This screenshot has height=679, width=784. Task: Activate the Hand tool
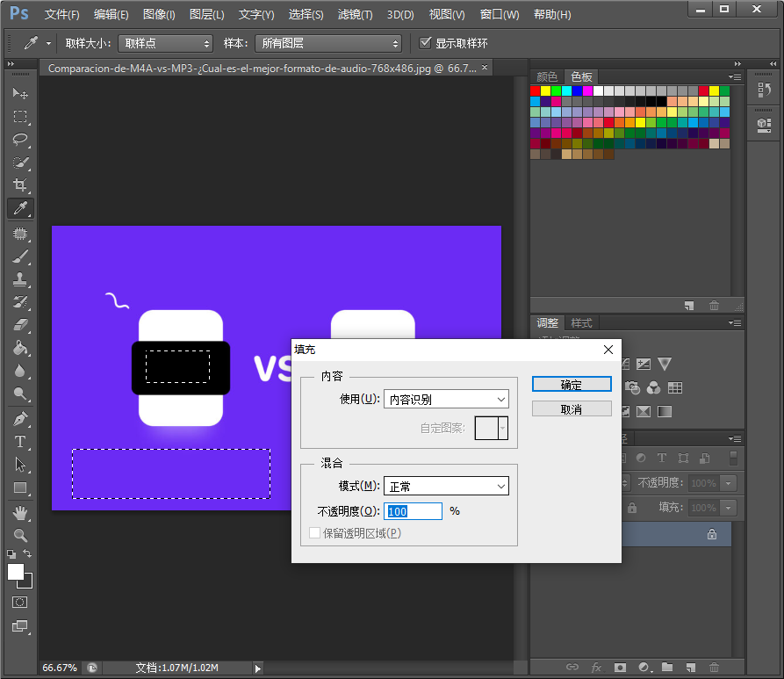(20, 511)
